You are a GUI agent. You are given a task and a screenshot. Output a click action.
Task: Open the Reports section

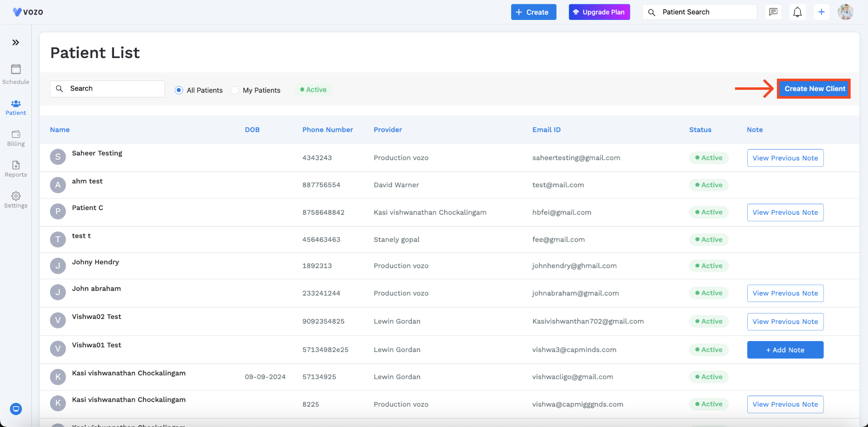coord(16,169)
